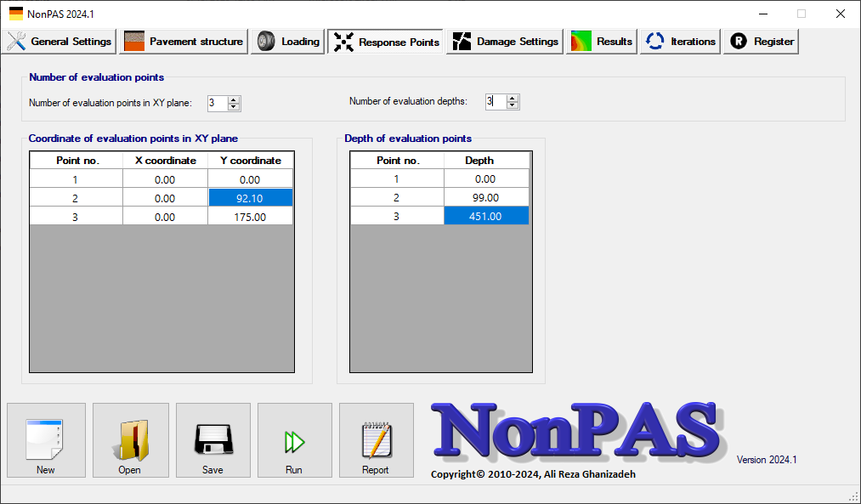Increase number of evaluation depths

pos(512,98)
